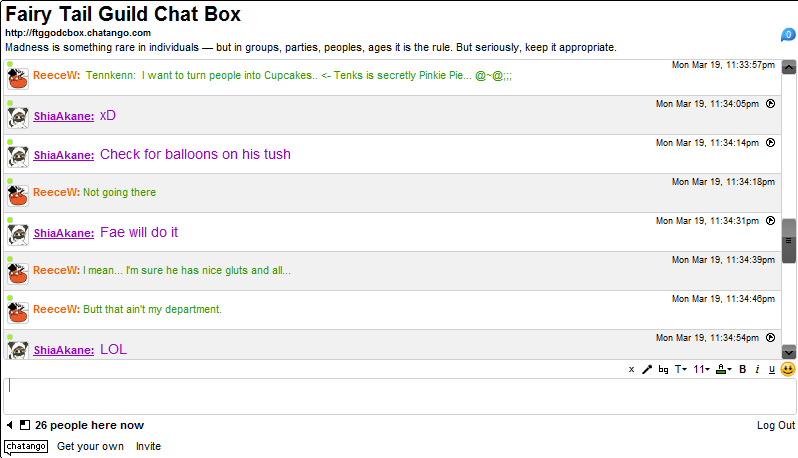The image size is (798, 458).
Task: Open the font face dropdown
Action: 680,370
